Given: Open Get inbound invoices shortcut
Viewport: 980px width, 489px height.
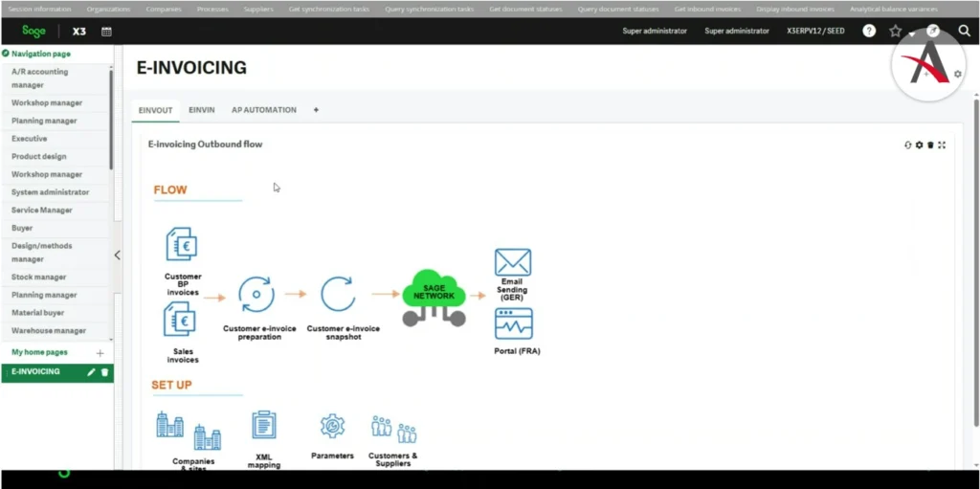Looking at the screenshot, I should (707, 10).
